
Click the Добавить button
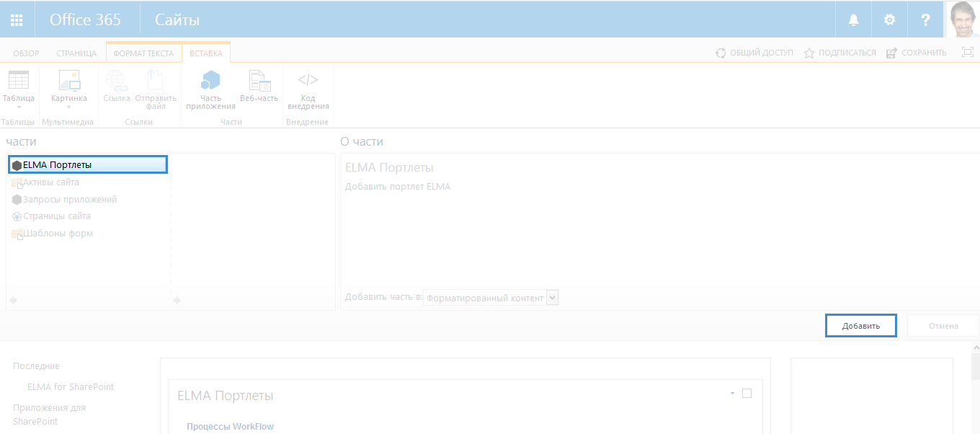pyautogui.click(x=861, y=326)
